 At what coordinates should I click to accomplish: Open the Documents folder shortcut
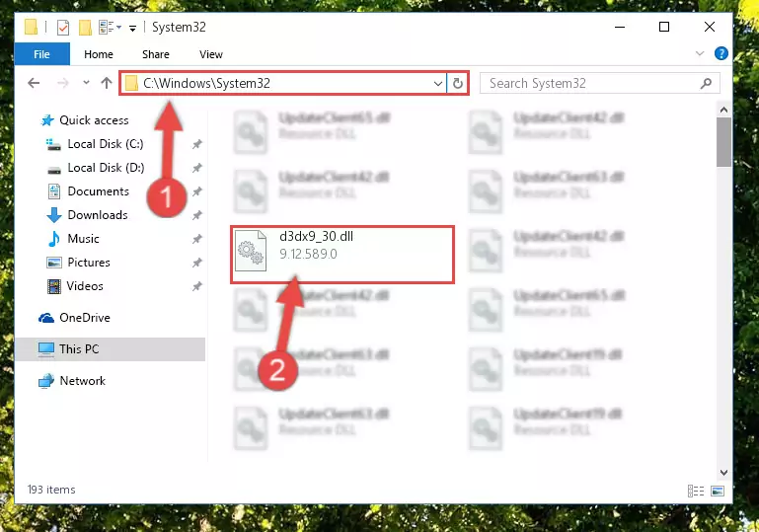coord(99,191)
